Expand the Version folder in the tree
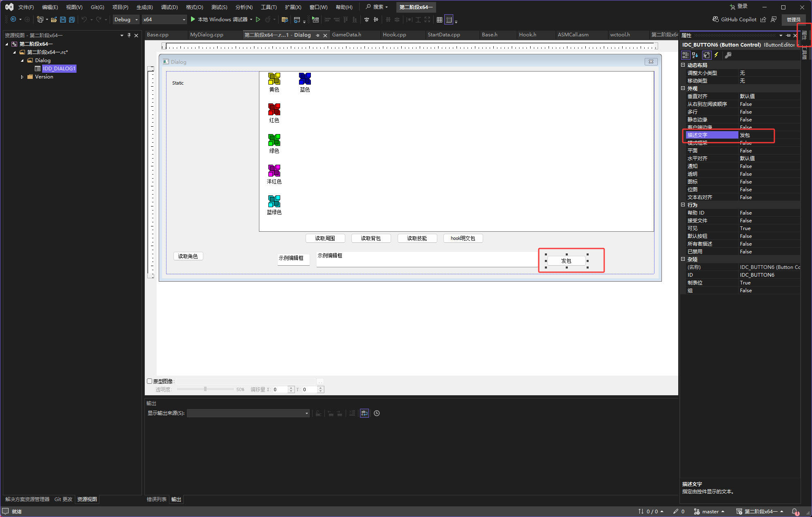Viewport: 812px width, 517px height. (22, 77)
